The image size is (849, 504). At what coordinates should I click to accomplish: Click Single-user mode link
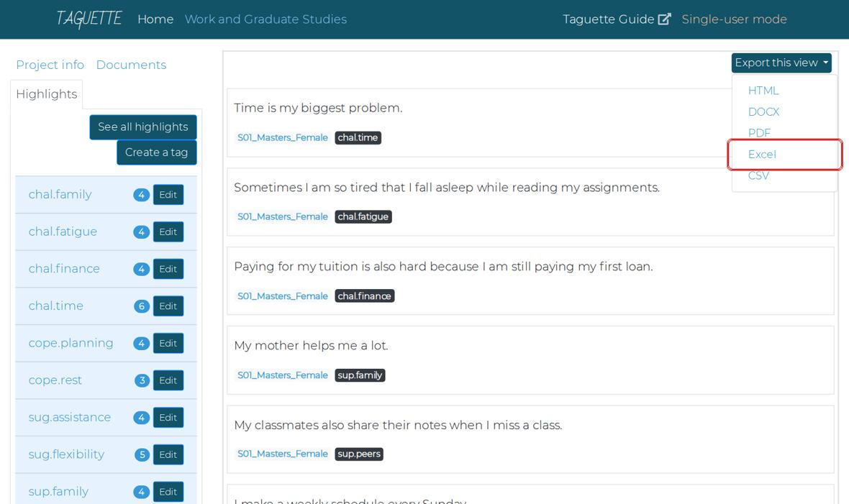tap(734, 19)
